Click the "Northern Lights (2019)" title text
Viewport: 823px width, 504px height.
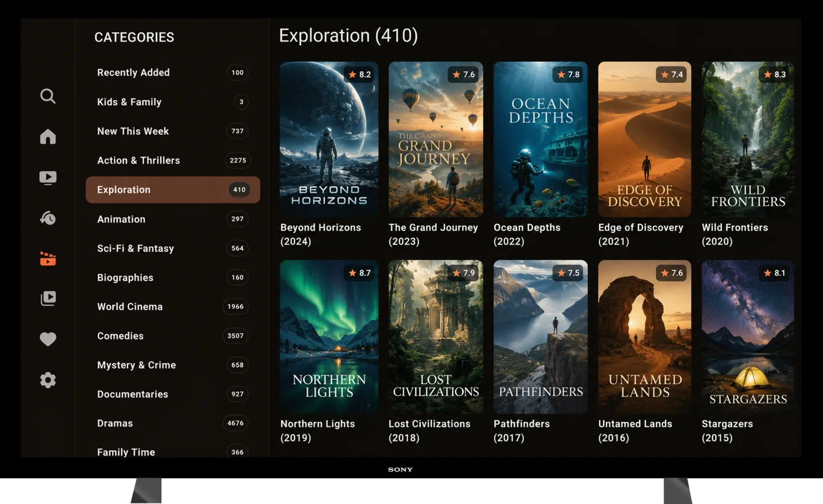pyautogui.click(x=317, y=431)
